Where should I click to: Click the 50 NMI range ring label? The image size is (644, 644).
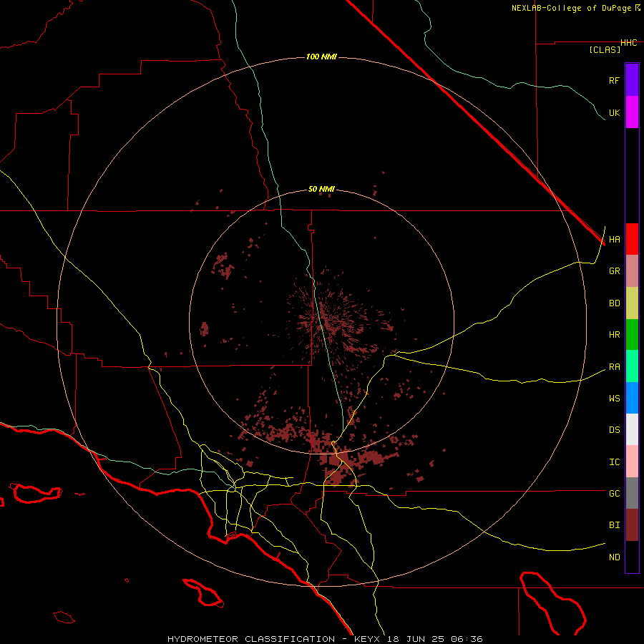click(x=321, y=190)
